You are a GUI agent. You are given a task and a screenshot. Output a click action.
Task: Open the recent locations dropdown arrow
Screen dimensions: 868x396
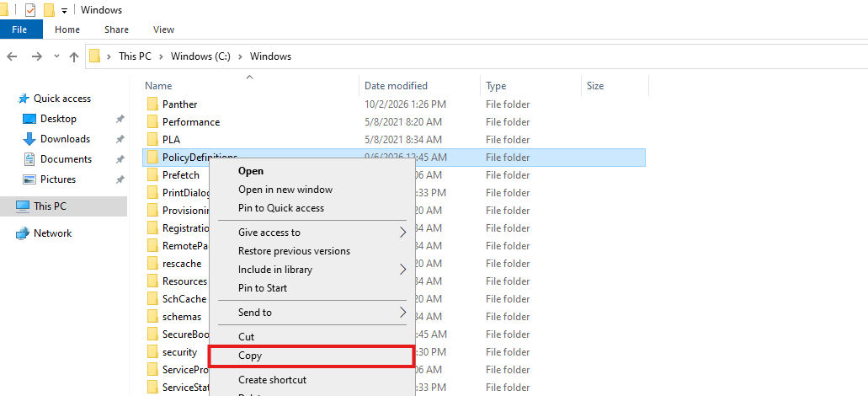tap(56, 56)
